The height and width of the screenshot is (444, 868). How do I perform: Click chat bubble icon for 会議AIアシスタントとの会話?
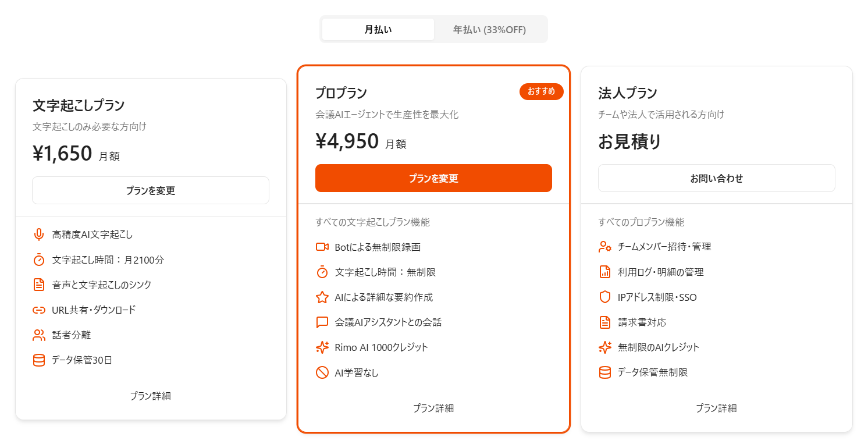click(322, 322)
